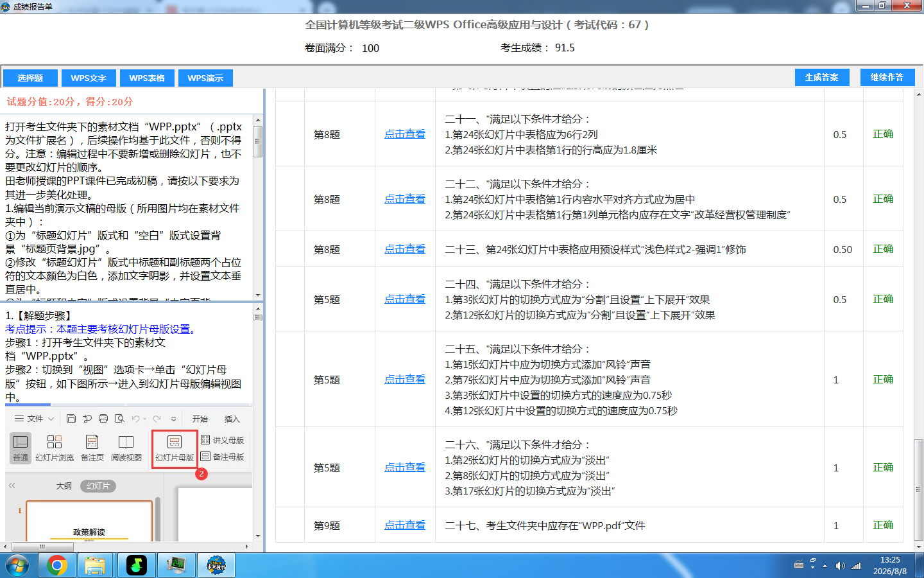Launch Google Chrome from the taskbar
Screen dimensions: 924x578
pos(56,566)
